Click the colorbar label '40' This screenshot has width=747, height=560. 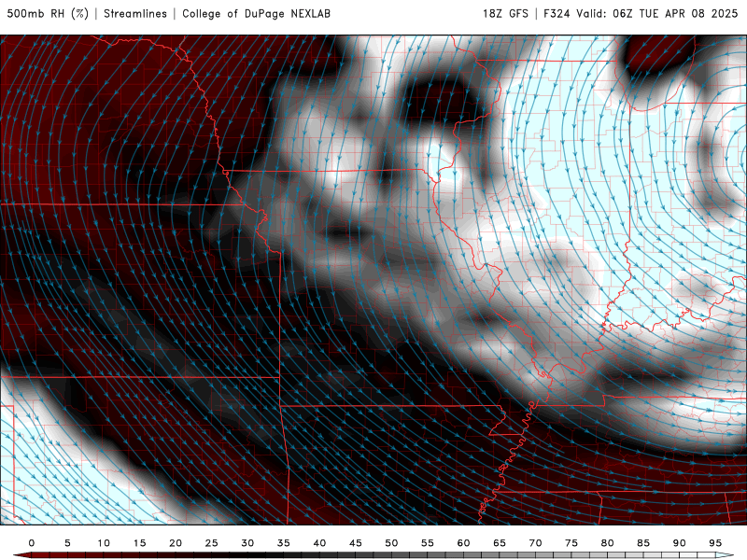[319, 543]
